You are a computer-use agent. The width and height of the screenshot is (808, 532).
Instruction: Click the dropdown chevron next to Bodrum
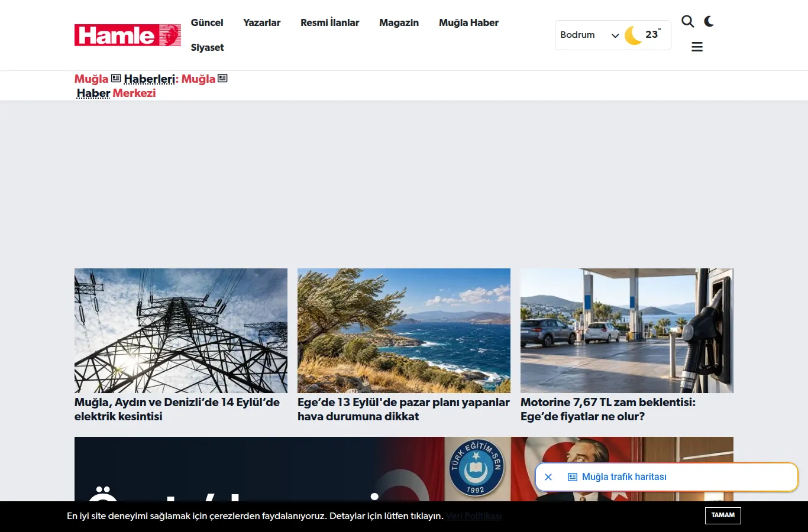pos(615,35)
